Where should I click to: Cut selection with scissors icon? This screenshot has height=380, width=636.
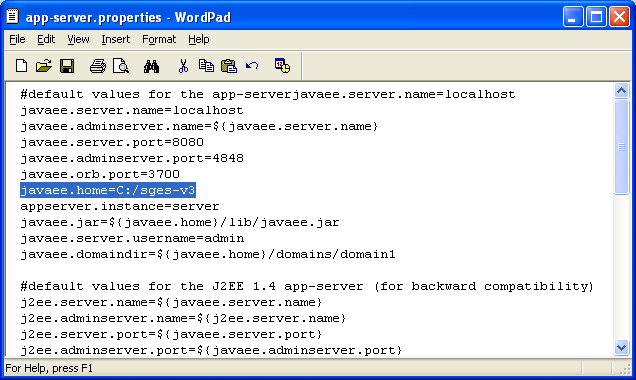click(x=183, y=66)
